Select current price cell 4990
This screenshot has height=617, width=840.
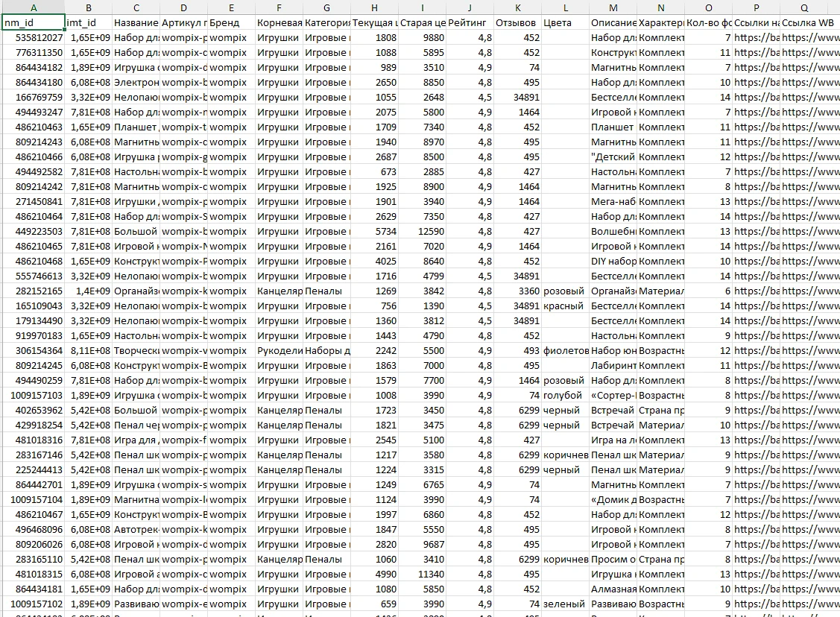(374, 574)
